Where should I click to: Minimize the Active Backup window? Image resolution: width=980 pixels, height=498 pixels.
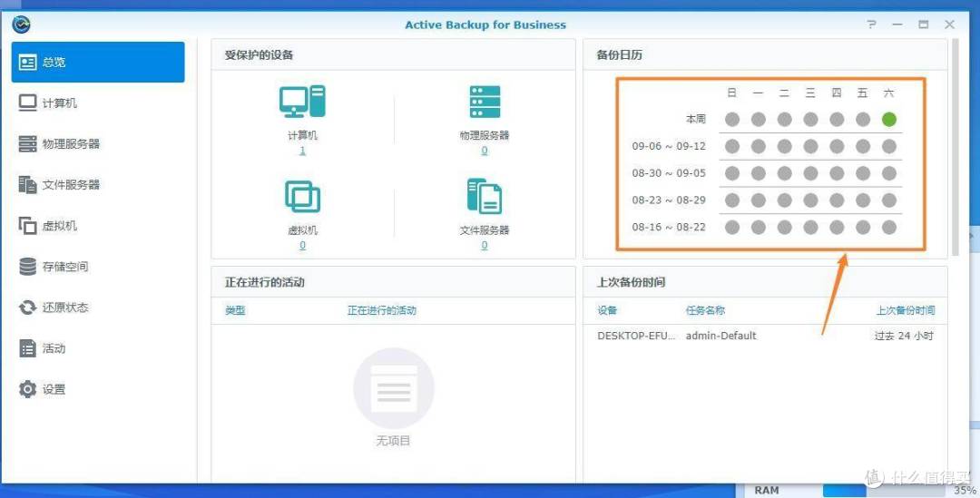pos(897,24)
